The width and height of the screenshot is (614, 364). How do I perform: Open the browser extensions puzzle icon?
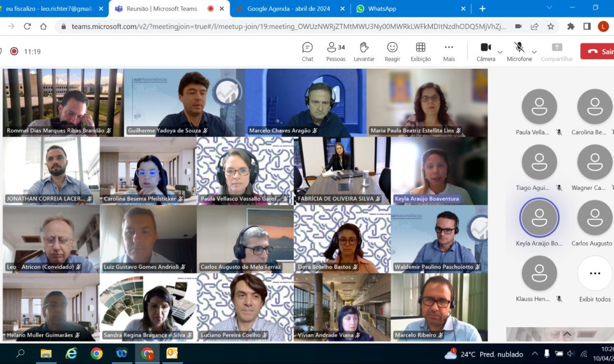[x=570, y=26]
